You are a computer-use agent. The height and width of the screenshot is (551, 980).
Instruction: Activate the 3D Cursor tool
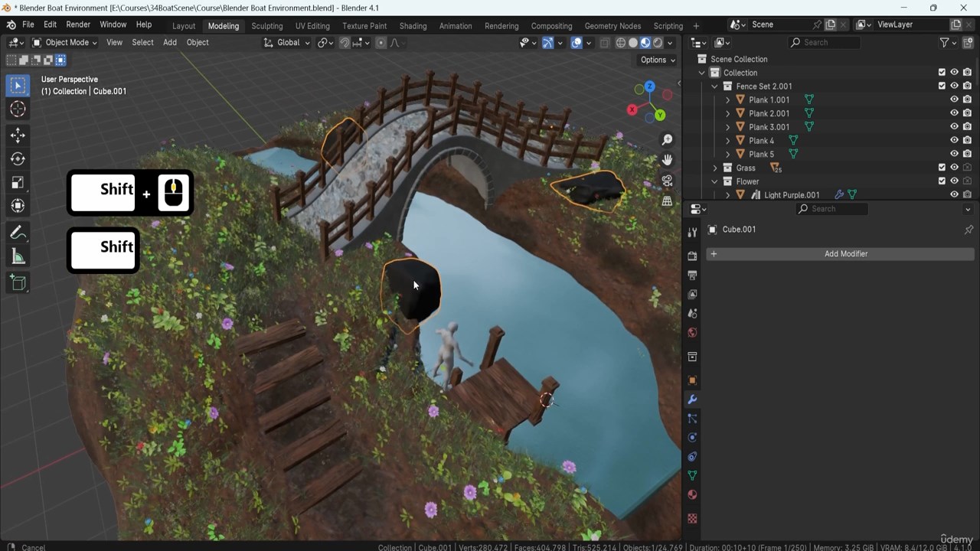tap(18, 109)
